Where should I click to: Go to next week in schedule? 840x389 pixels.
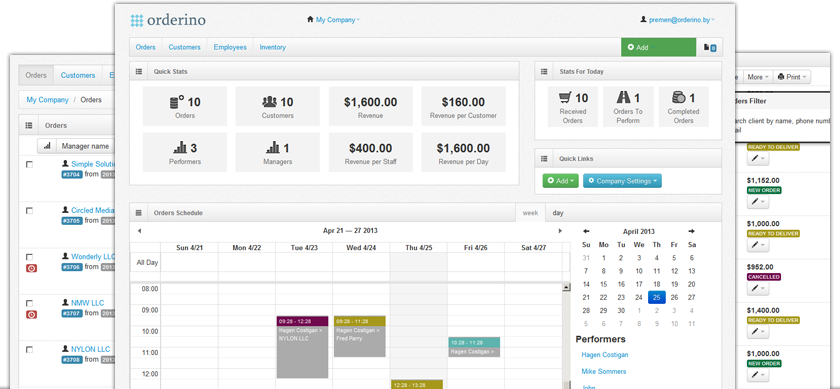[560, 231]
